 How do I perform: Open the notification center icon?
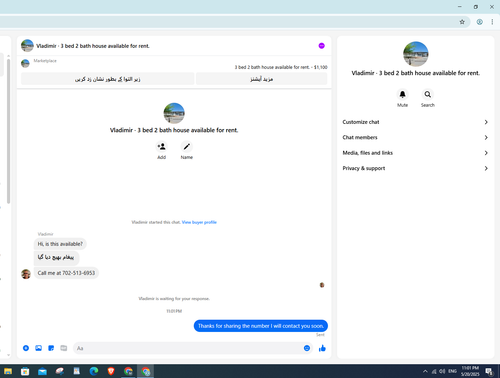tap(489, 371)
